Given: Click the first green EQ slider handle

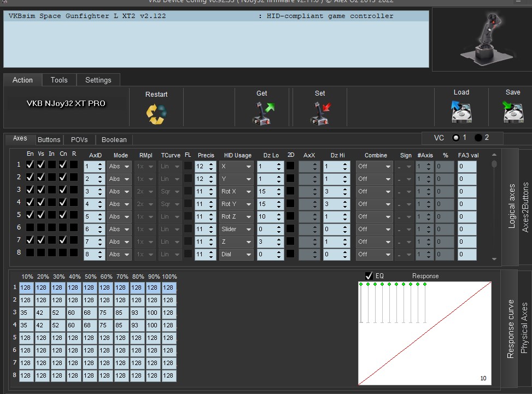Looking at the screenshot, I should point(361,284).
